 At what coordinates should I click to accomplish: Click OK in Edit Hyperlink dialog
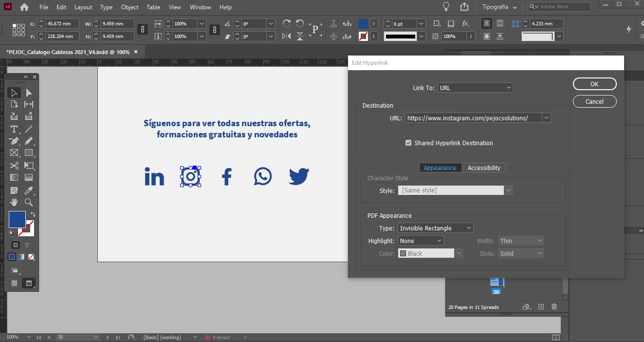pyautogui.click(x=595, y=84)
